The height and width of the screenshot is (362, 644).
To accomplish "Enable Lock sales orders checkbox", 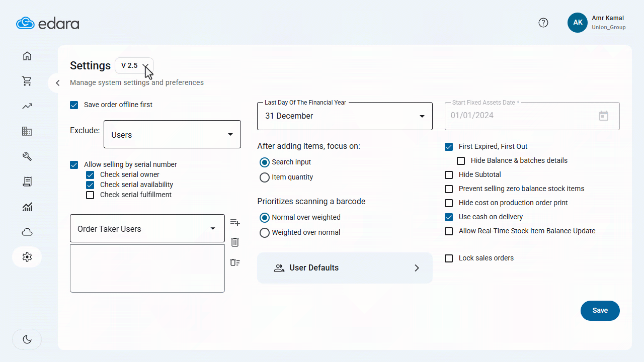I will 449,258.
